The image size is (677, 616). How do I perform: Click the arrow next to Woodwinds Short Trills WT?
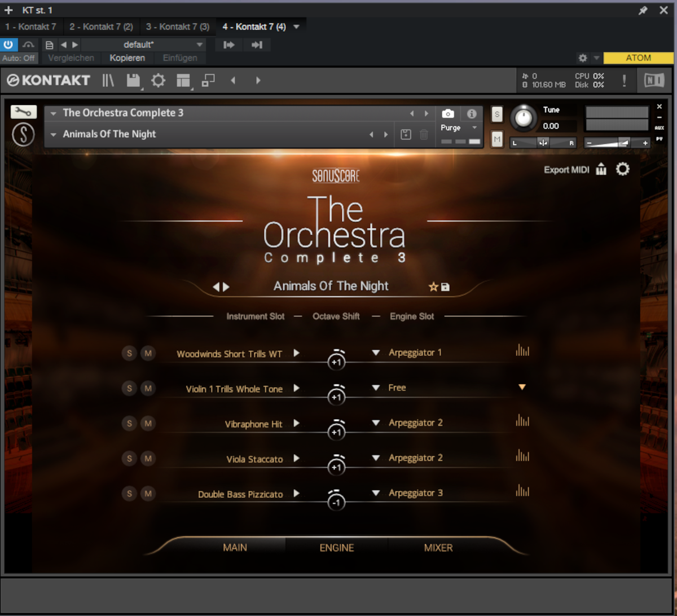point(296,353)
